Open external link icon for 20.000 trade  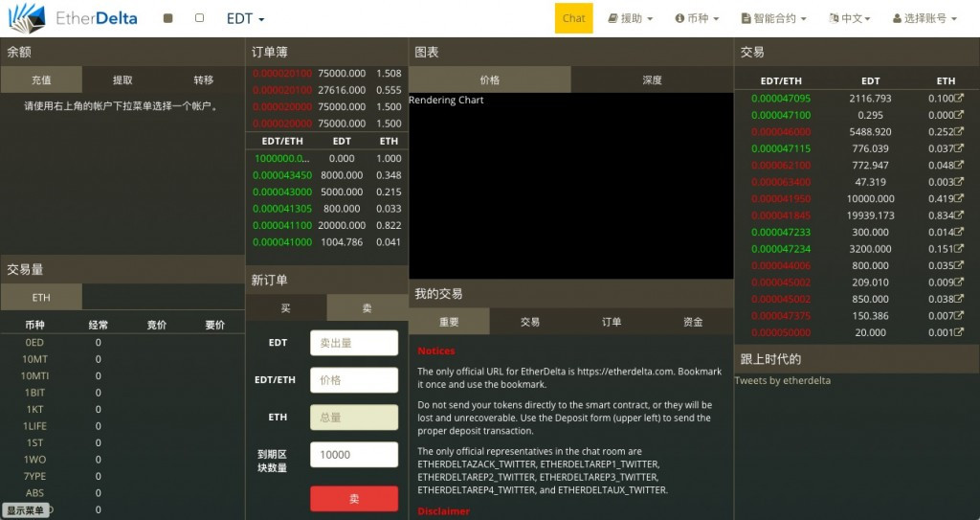pos(959,332)
